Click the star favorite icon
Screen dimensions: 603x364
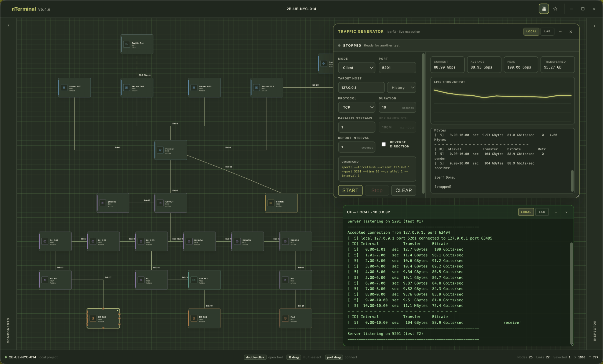point(555,9)
